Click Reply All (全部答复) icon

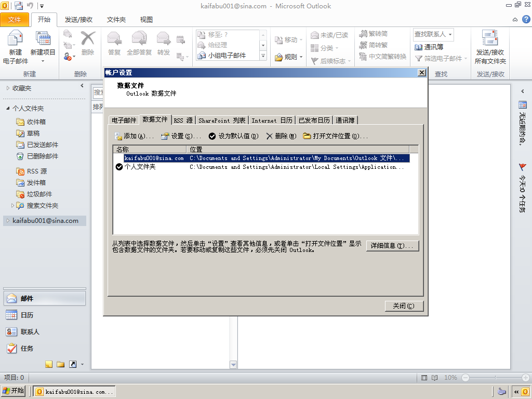pyautogui.click(x=139, y=43)
